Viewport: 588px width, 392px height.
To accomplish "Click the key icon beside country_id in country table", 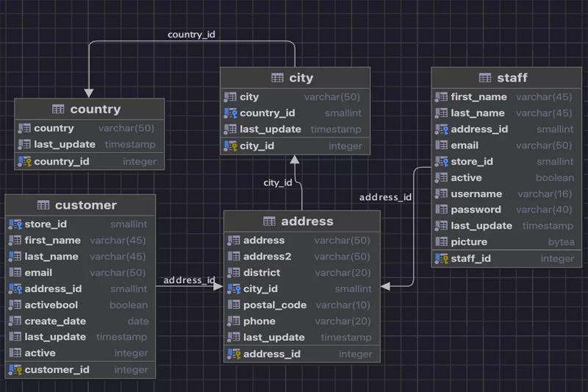I will click(24, 162).
